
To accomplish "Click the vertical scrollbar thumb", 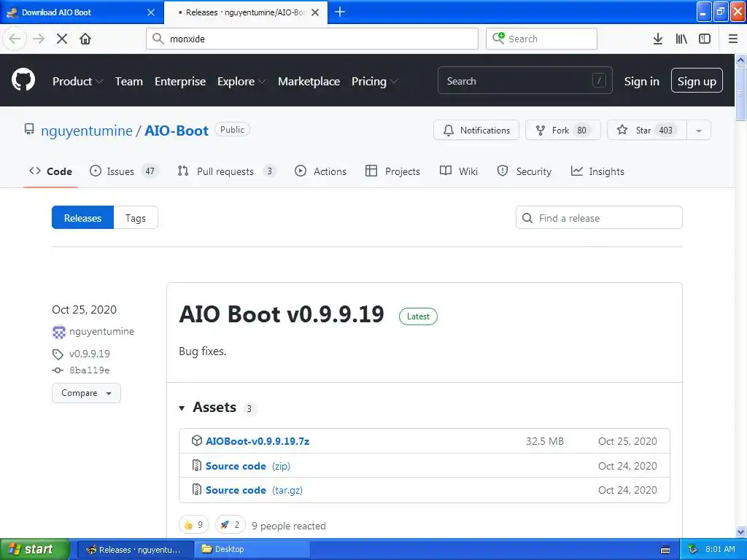I will (741, 94).
